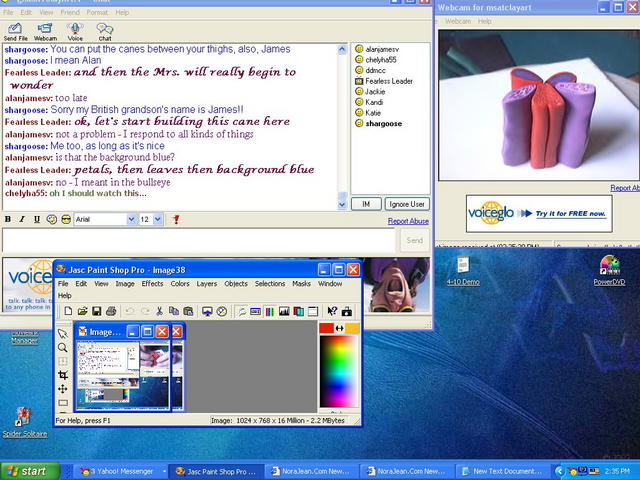Select shargoose in the user list

[x=379, y=123]
